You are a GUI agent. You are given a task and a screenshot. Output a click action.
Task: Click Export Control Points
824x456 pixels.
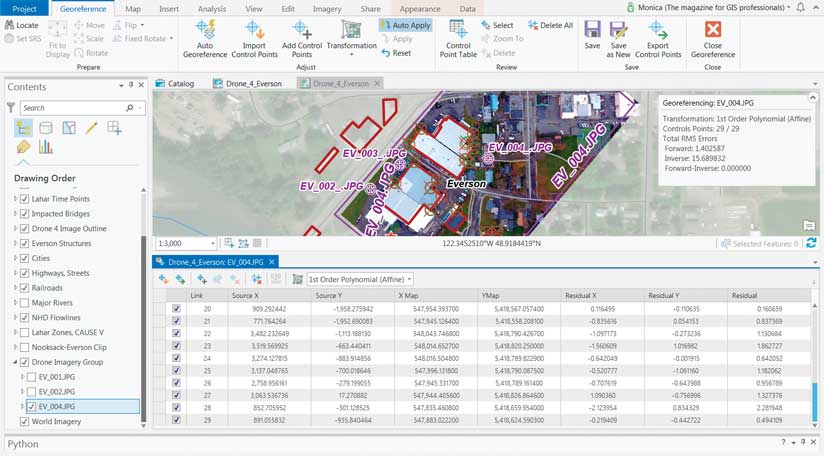658,38
